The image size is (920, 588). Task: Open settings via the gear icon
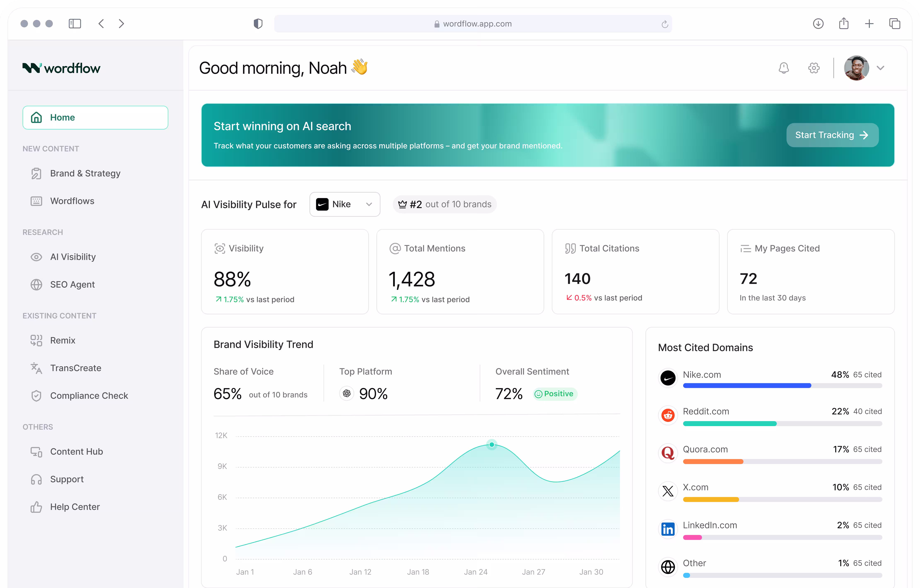coord(814,68)
